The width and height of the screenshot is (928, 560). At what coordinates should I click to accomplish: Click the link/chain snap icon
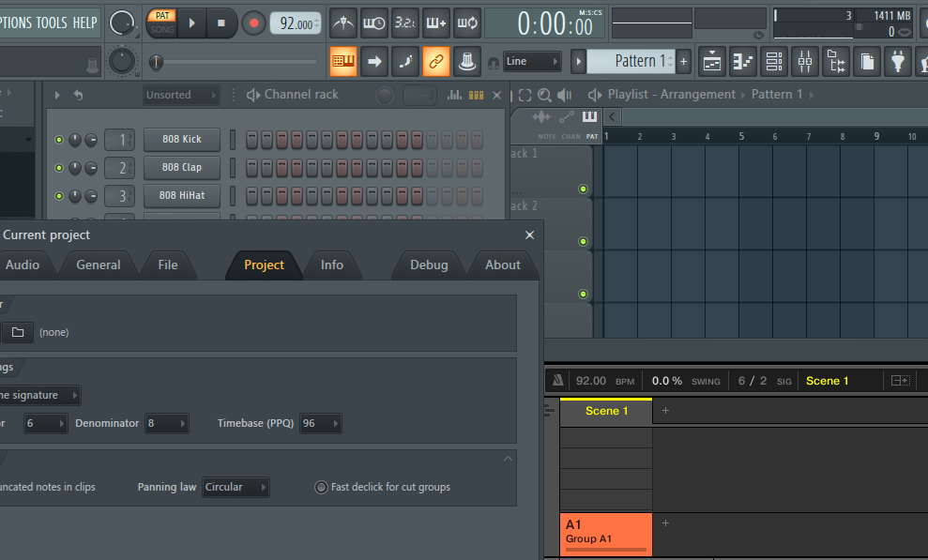(x=435, y=62)
